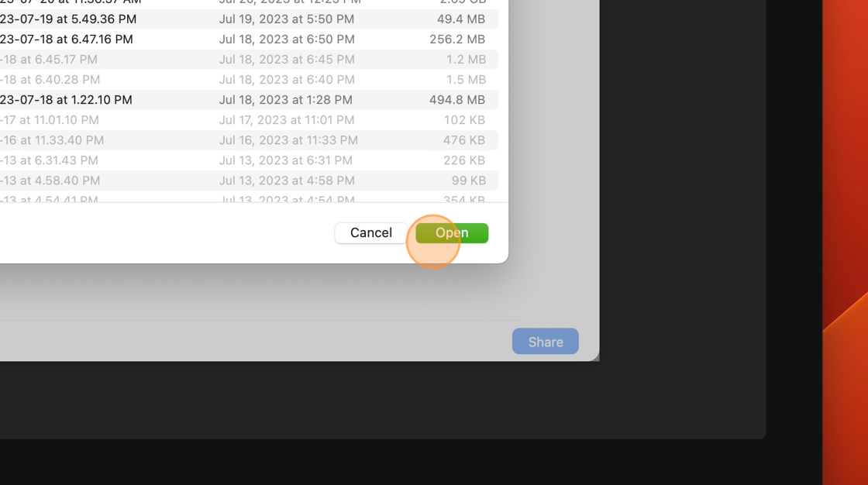Click the Cancel button
This screenshot has width=868, height=485.
click(371, 233)
